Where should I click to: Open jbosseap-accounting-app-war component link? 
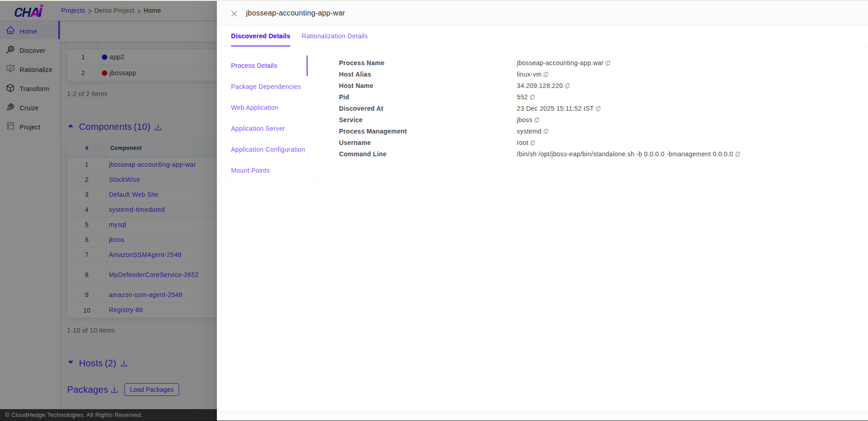152,164
